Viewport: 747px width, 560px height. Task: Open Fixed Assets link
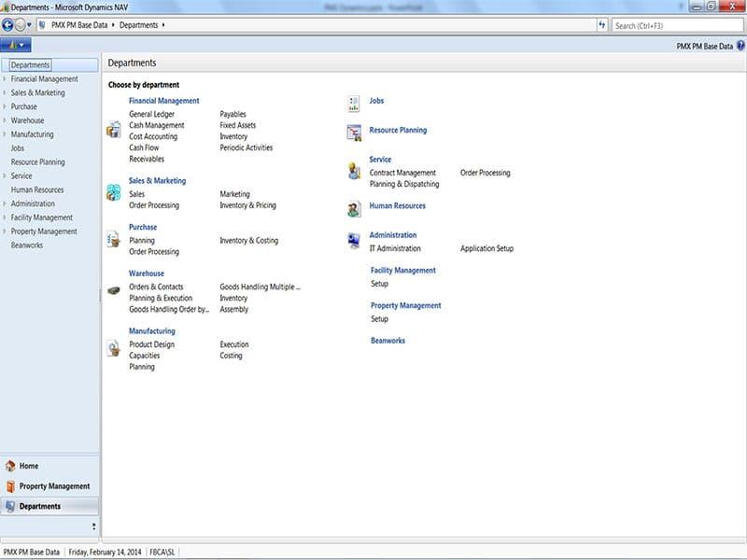(x=238, y=125)
